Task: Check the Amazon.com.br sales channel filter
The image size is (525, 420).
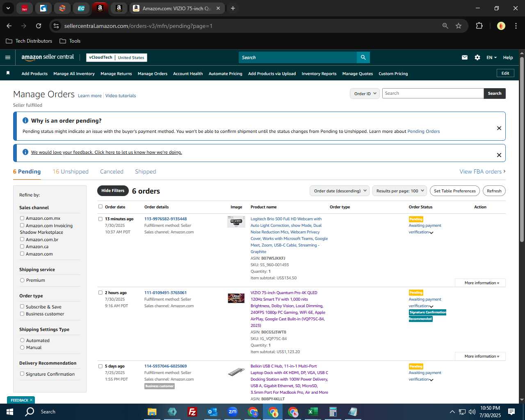Action: tap(22, 239)
